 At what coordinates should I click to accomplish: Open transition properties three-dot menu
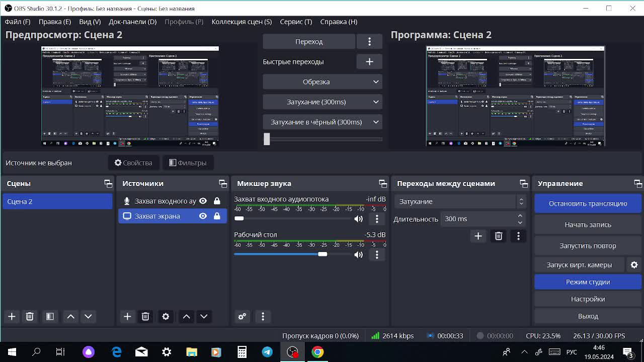tap(519, 236)
